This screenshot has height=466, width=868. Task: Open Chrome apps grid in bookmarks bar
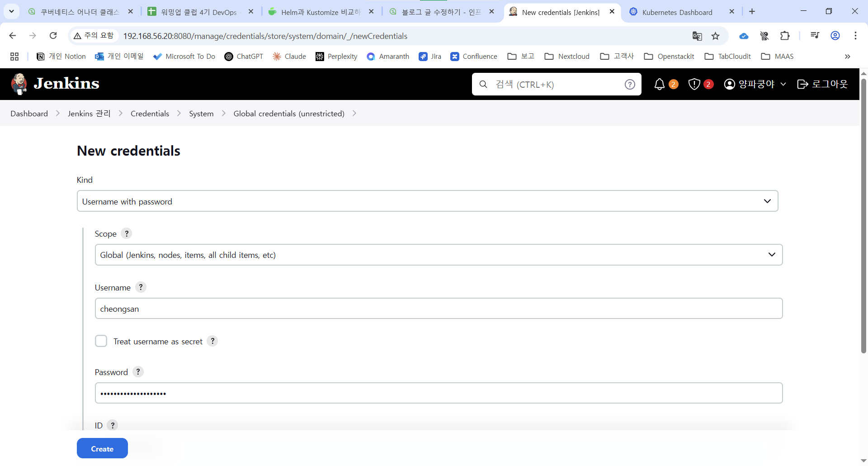tap(14, 57)
